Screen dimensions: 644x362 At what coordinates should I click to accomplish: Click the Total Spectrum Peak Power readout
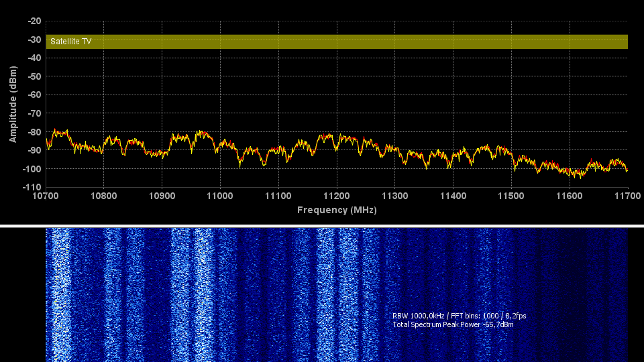coord(453,325)
